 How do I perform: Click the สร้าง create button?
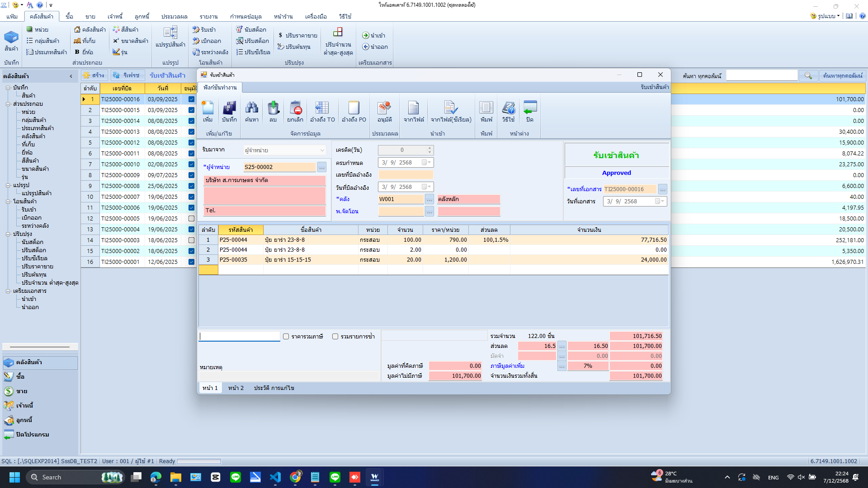[94, 75]
